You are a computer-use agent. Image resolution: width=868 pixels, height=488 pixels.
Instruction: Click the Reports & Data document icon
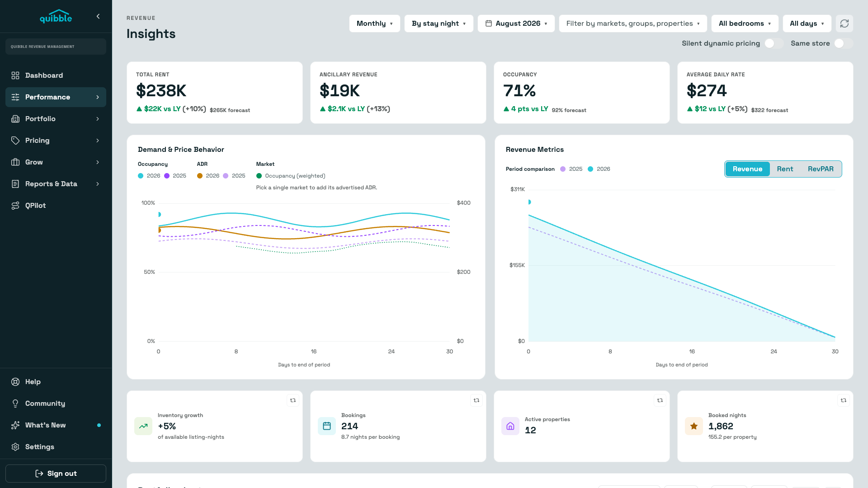[x=15, y=184]
